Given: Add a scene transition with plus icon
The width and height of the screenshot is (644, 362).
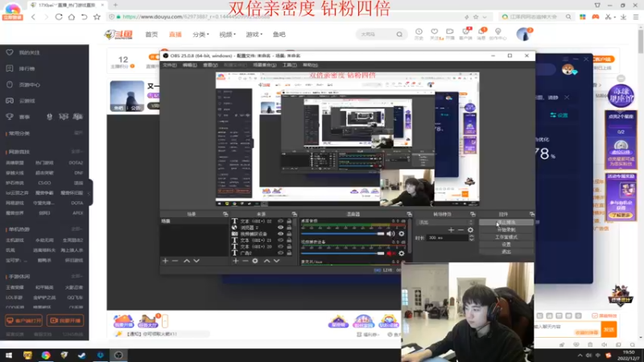Looking at the screenshot, I should (451, 230).
